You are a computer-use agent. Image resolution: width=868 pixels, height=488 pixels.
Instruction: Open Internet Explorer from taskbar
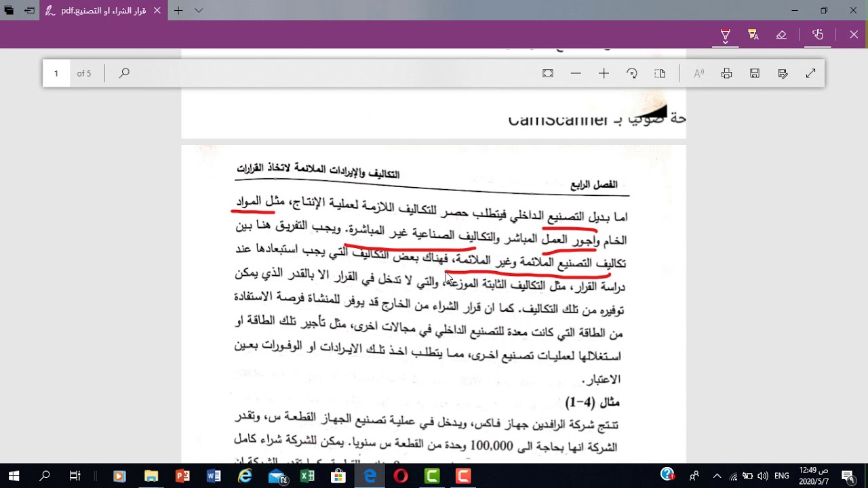245,476
